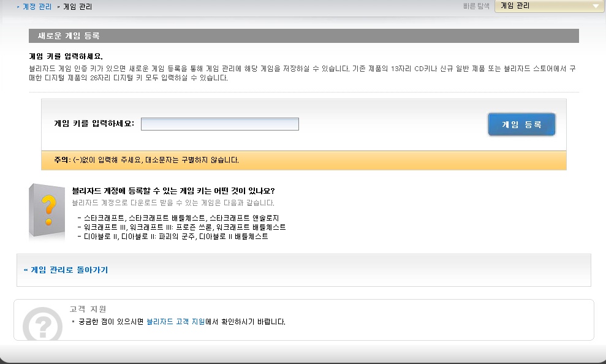Click the 게임 등록 button
The image size is (606, 364).
521,124
